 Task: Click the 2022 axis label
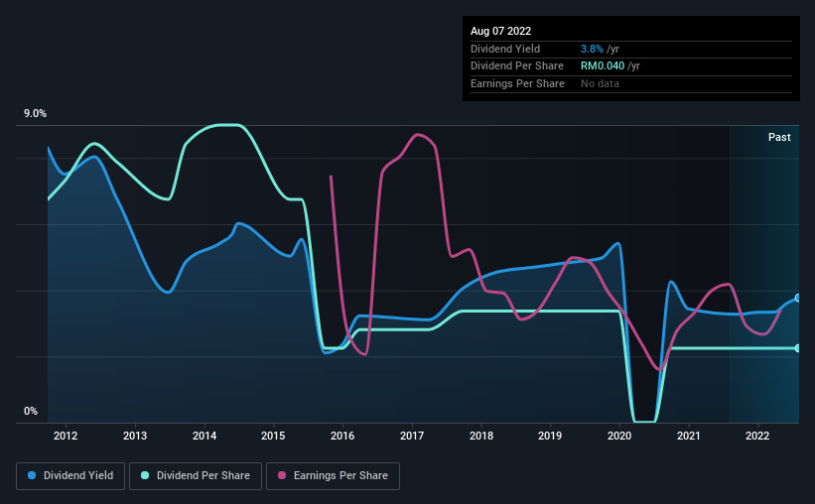point(757,436)
